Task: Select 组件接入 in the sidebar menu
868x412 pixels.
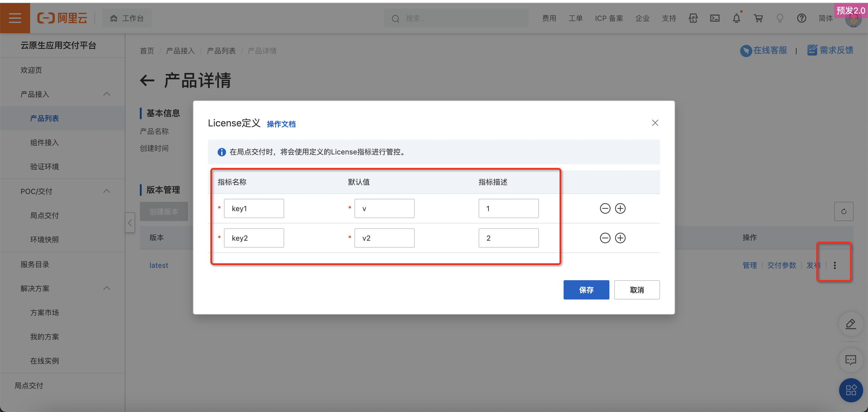Action: [44, 142]
